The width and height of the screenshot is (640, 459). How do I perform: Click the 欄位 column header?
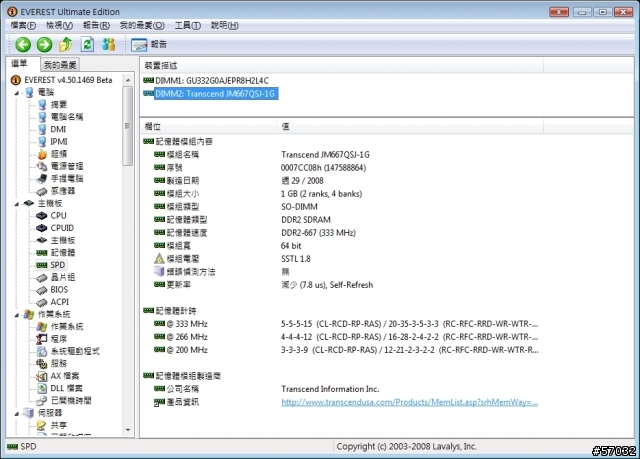point(208,126)
